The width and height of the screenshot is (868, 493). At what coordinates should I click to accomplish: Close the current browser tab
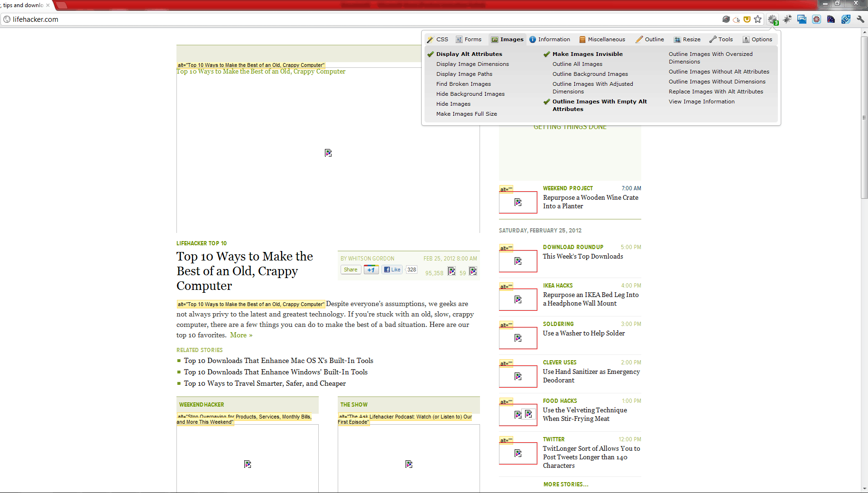click(x=48, y=5)
